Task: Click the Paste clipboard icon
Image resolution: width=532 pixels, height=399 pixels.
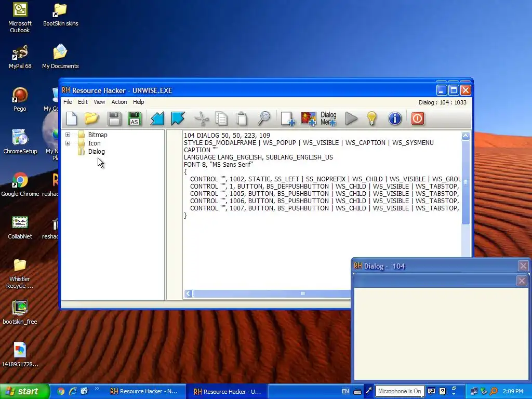Action: click(x=242, y=118)
